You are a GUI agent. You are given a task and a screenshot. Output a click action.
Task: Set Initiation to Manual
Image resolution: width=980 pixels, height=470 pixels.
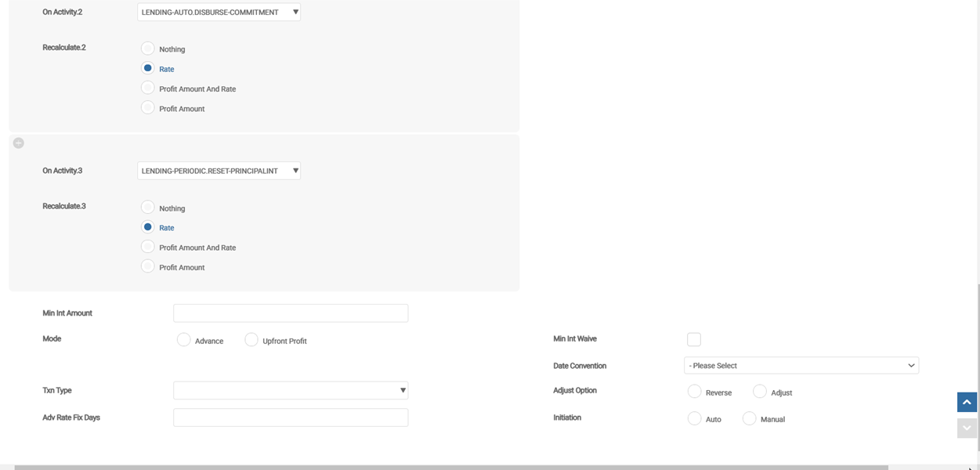749,418
